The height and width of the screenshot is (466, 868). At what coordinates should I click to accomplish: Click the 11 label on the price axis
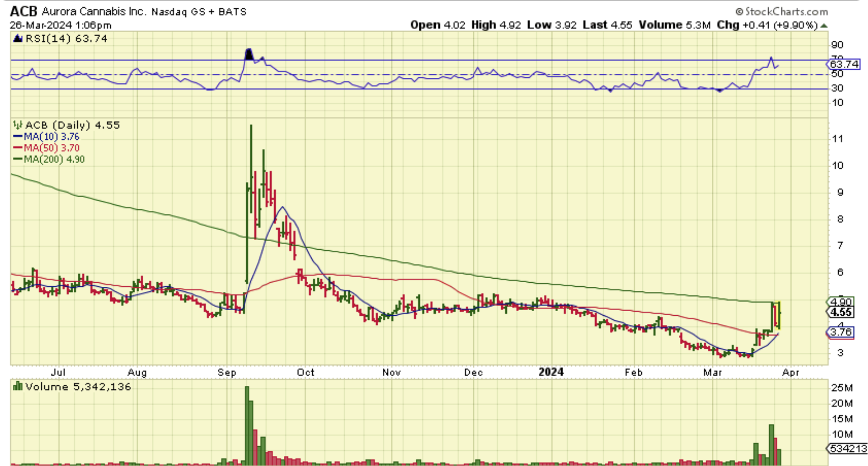[837, 139]
